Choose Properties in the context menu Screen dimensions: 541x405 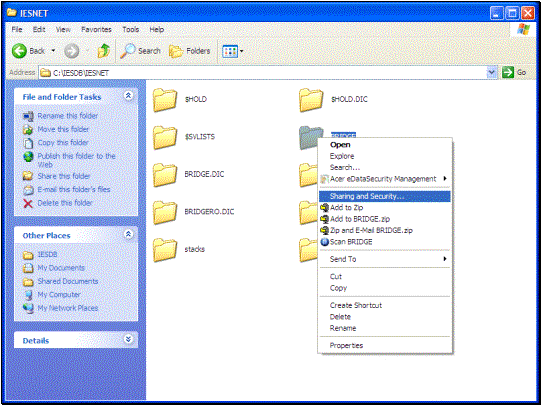385,345
